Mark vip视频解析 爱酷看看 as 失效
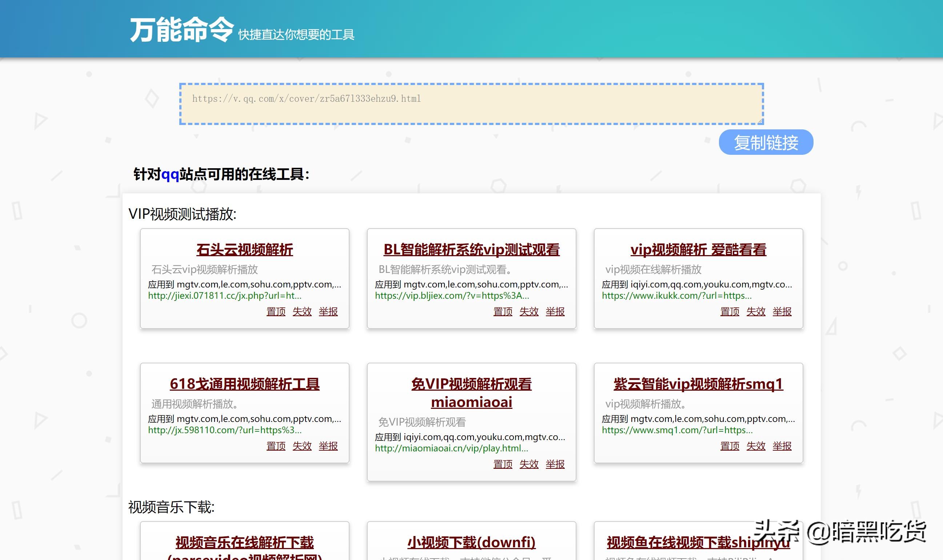 tap(756, 311)
